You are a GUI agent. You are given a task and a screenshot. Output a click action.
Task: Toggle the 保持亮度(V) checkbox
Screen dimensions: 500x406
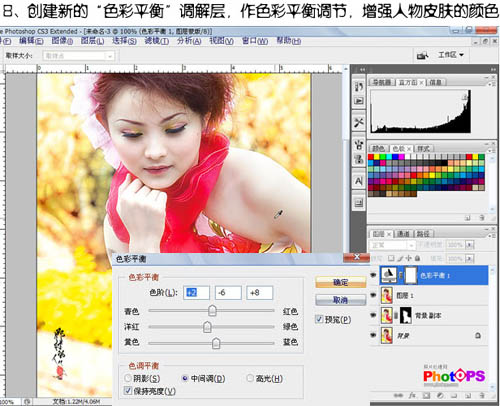click(x=128, y=390)
